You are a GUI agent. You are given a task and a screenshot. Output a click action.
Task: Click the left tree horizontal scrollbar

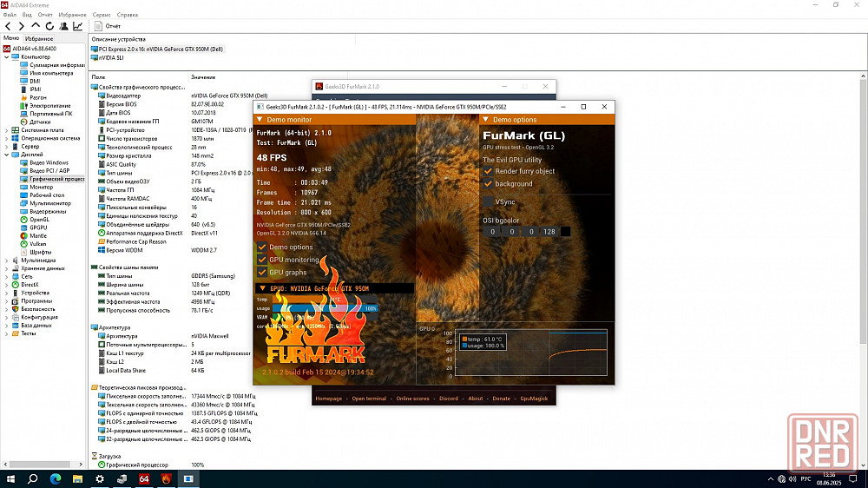[43, 465]
